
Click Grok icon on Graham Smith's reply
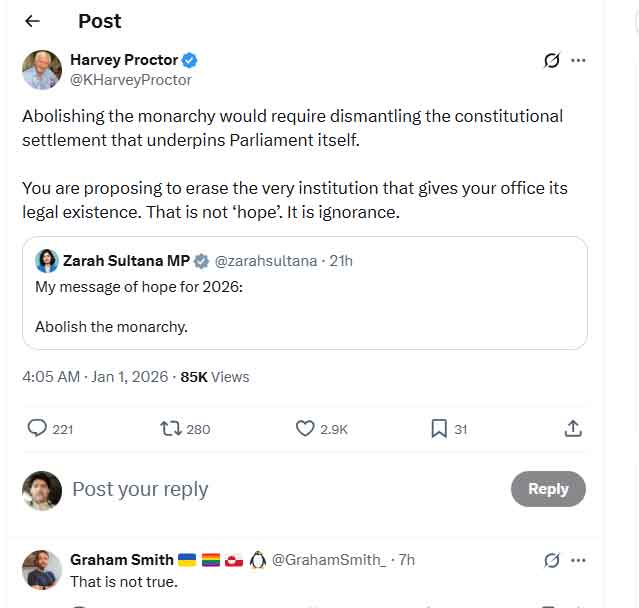point(551,560)
